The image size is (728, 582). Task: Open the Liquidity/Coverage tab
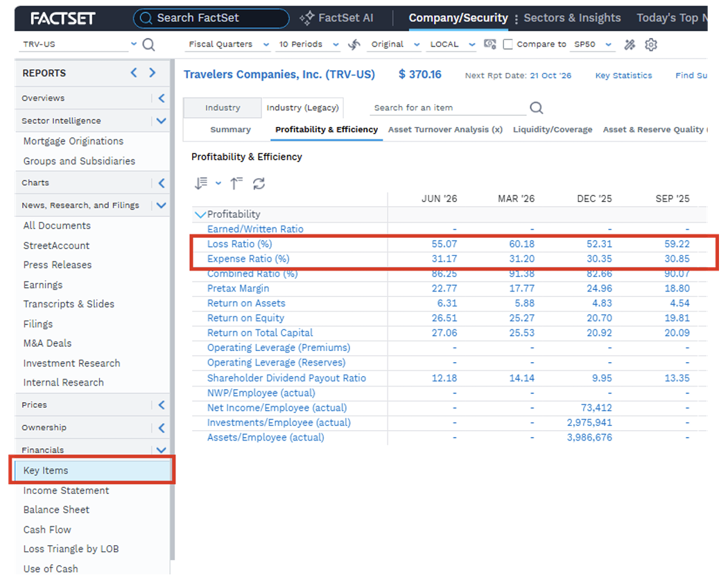pyautogui.click(x=553, y=130)
